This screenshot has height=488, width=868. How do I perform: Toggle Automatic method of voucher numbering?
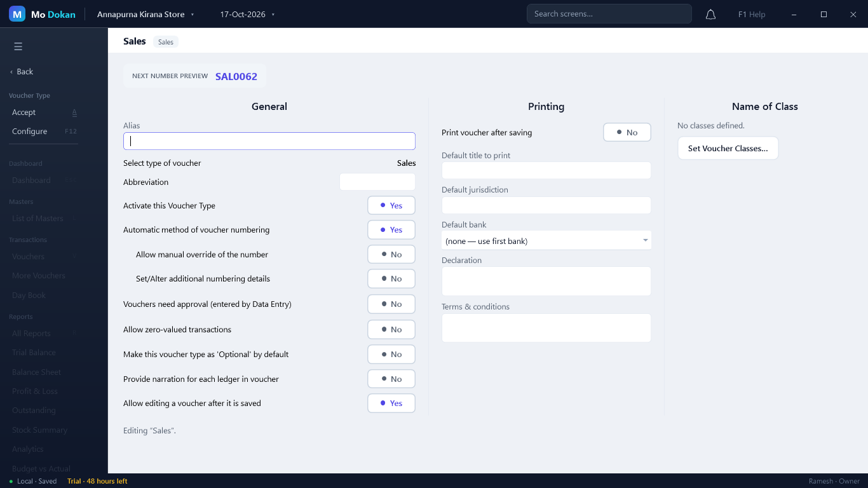(391, 230)
